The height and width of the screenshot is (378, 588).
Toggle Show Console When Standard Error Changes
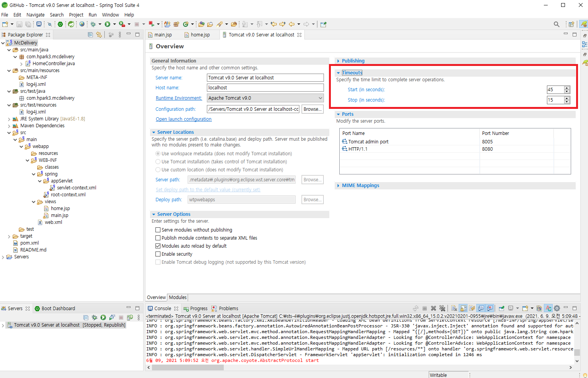point(490,308)
